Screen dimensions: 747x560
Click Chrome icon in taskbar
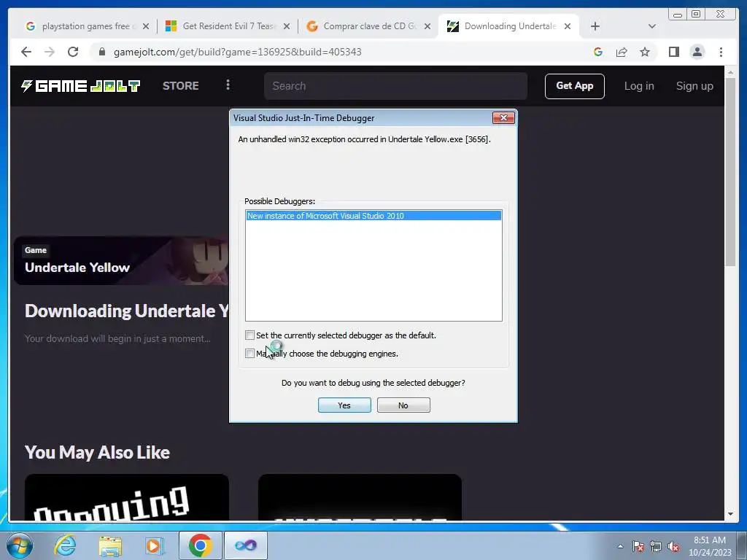[x=200, y=545]
